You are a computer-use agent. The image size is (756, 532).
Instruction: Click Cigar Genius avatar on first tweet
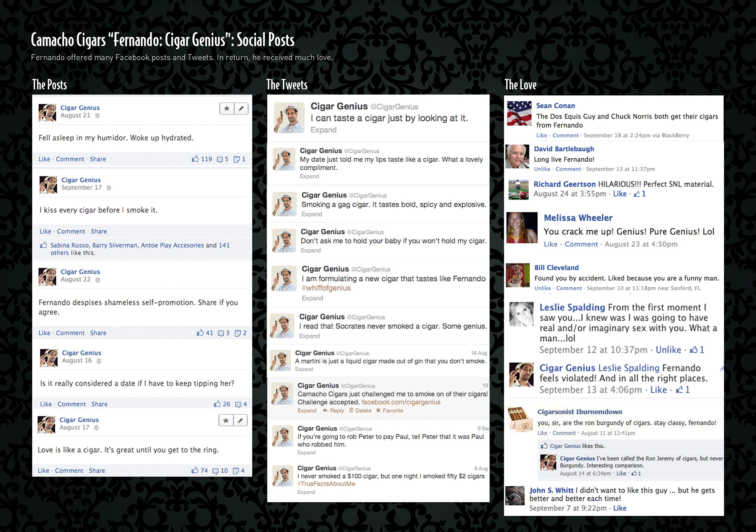point(289,118)
